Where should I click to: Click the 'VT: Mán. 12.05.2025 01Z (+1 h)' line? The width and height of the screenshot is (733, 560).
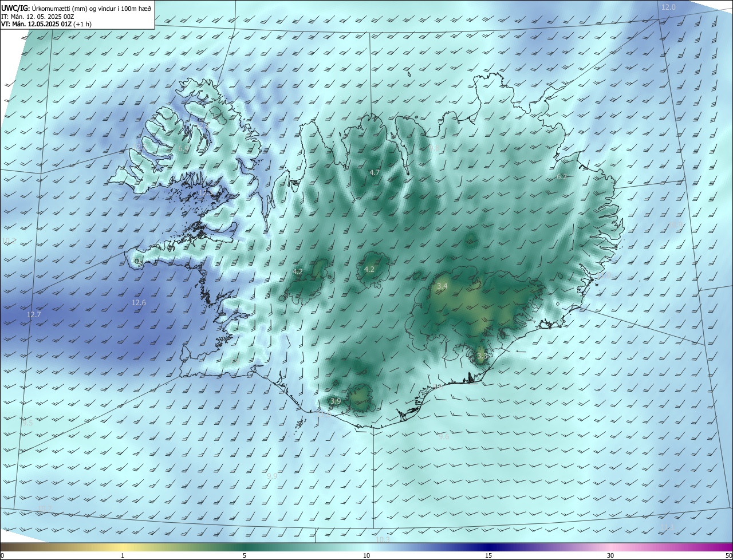[x=46, y=24]
